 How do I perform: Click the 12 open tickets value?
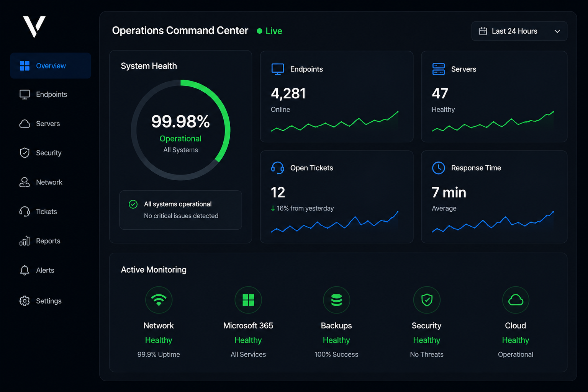[278, 193]
